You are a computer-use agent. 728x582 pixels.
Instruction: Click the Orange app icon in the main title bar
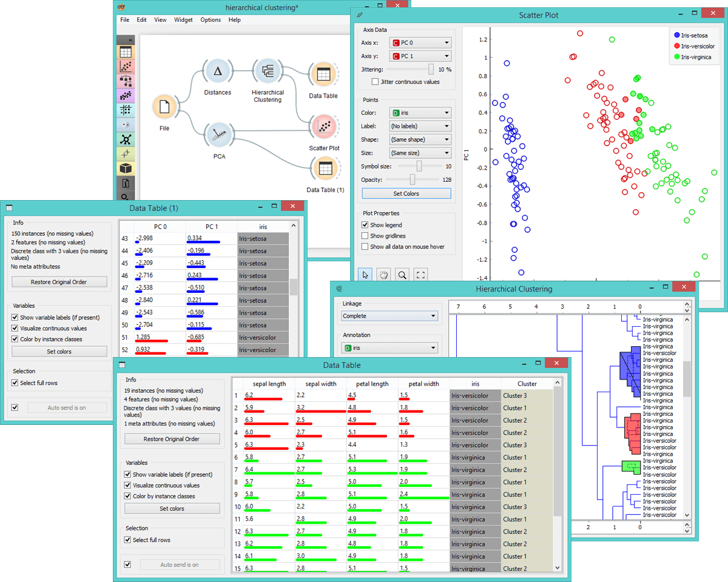122,7
